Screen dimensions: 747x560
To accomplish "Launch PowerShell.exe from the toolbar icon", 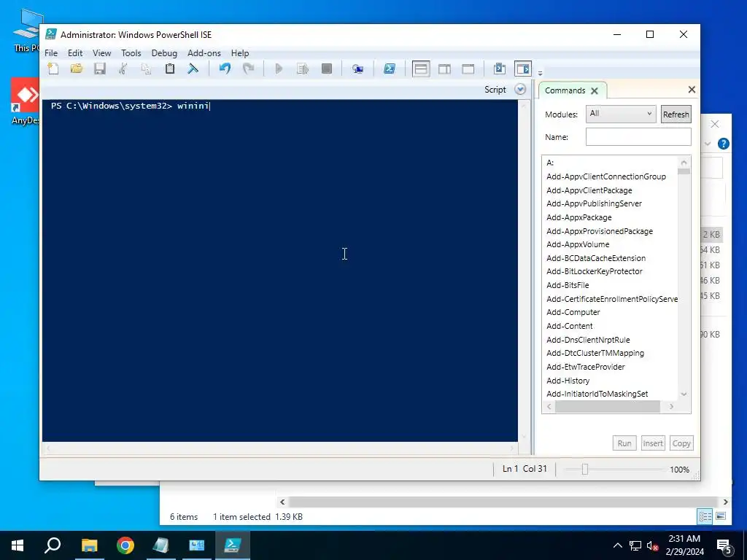I will (390, 69).
